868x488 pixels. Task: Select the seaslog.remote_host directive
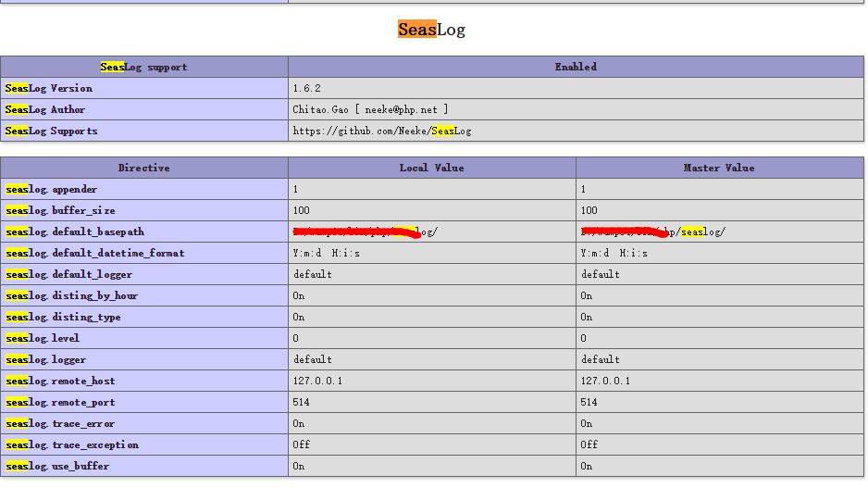pos(60,382)
